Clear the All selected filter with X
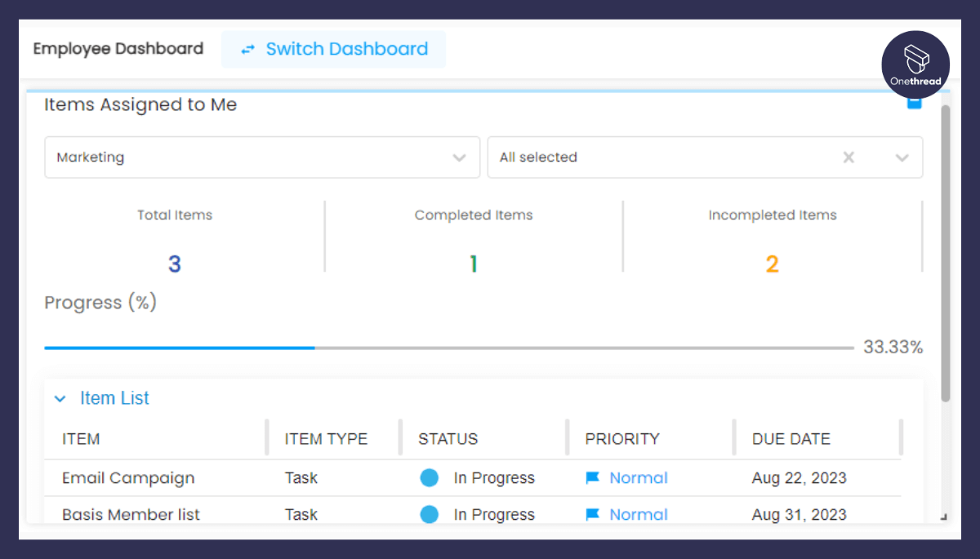The height and width of the screenshot is (559, 980). [849, 157]
